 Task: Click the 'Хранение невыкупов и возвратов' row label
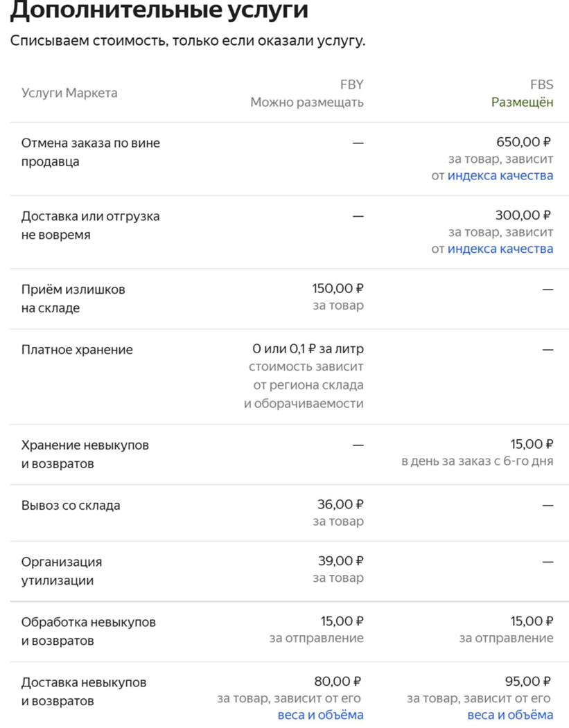[85, 454]
